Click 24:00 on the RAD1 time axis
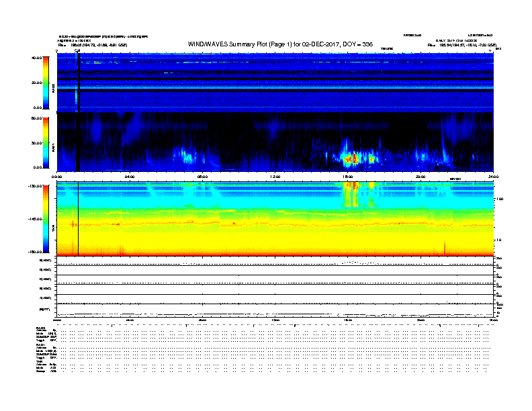 [x=493, y=177]
